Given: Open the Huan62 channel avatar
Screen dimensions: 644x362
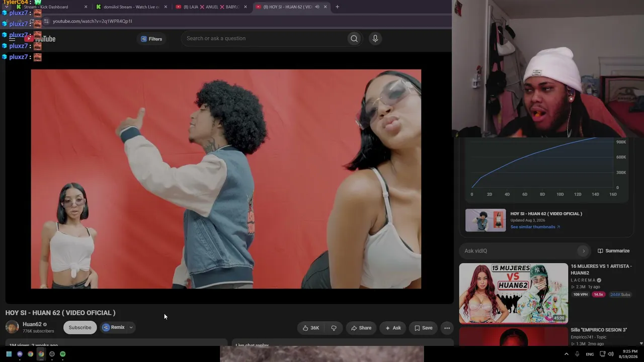Looking at the screenshot, I should click(12, 327).
